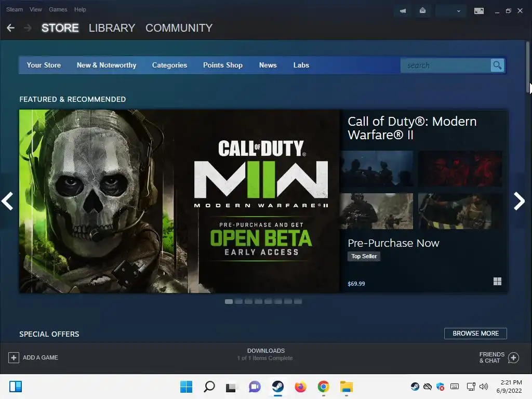Select the last carousel page indicator

pyautogui.click(x=298, y=301)
